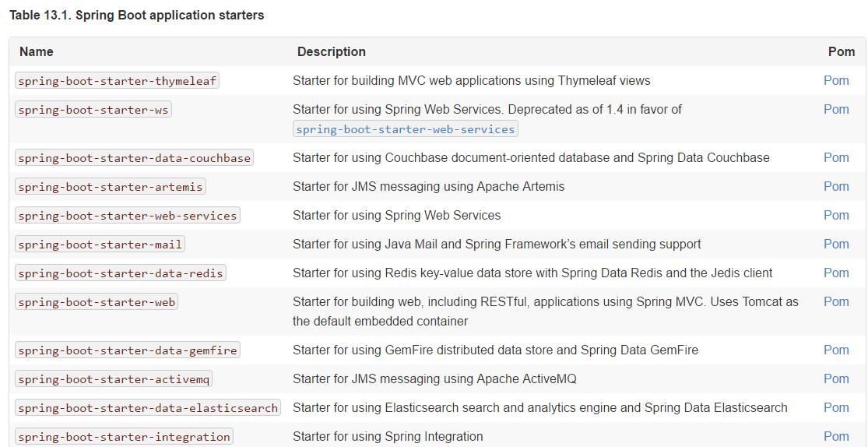Open Pom link for the mail starter
Image resolution: width=868 pixels, height=447 pixels.
836,244
